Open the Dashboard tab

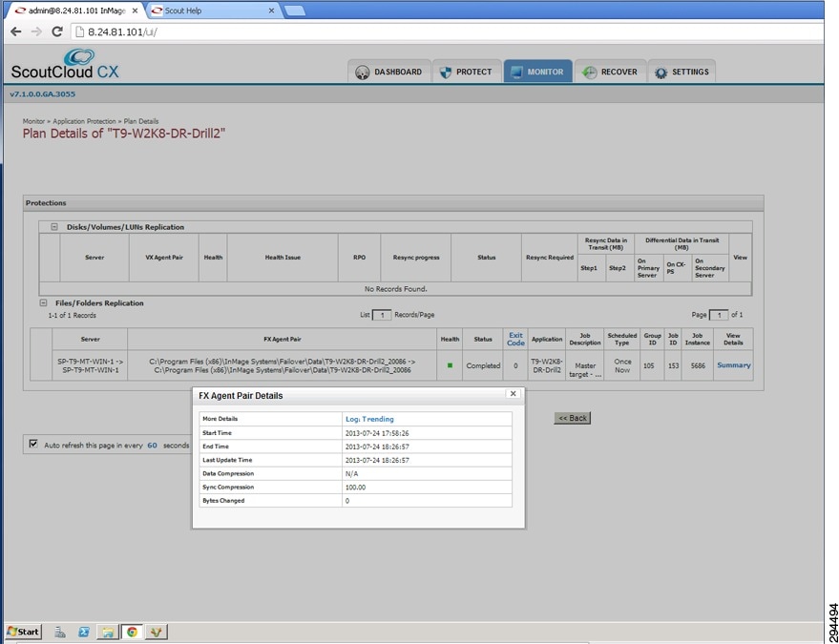coord(389,72)
